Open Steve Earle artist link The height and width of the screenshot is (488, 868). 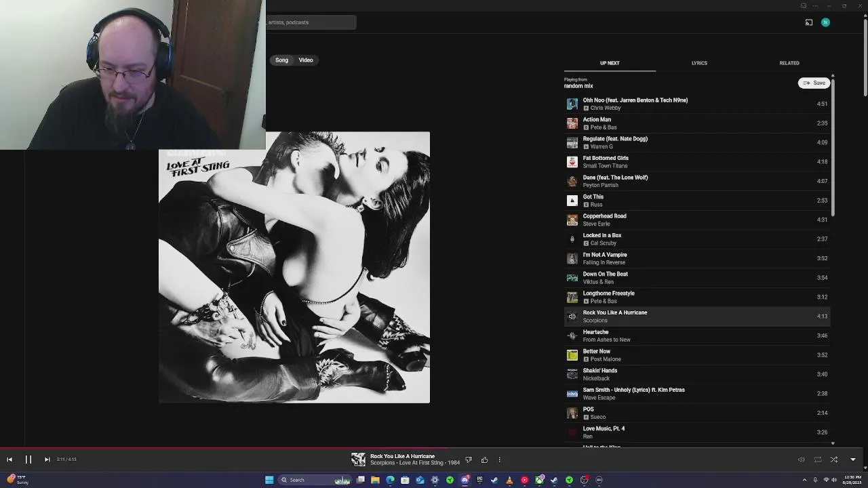tap(597, 224)
